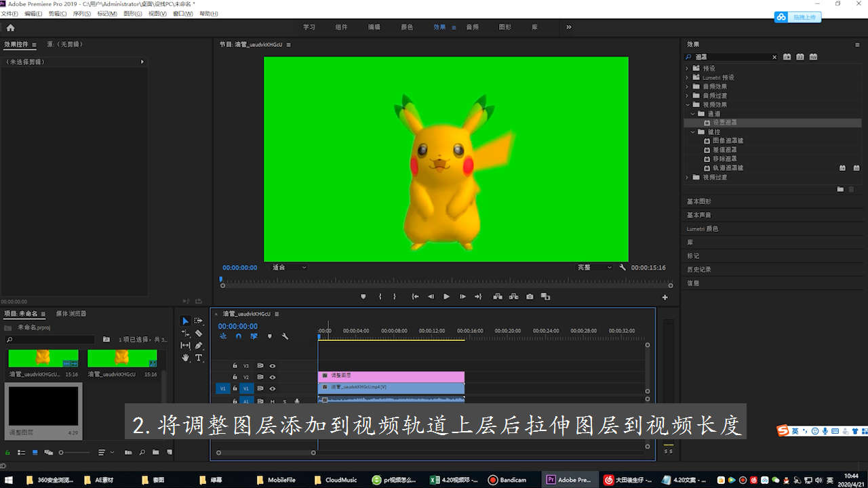Click the insert as nests timeline icon
868x488 pixels.
pos(223,336)
